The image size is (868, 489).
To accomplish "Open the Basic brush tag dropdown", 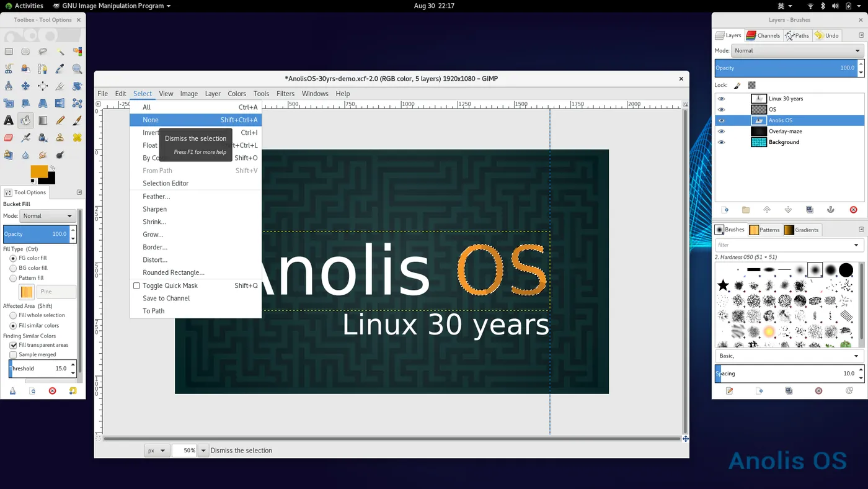I will point(856,356).
